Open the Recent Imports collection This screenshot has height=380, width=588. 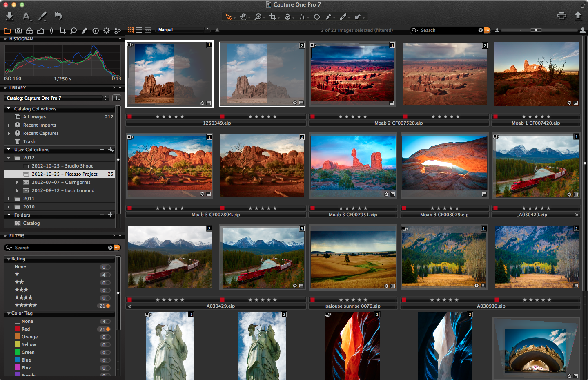pyautogui.click(x=40, y=125)
